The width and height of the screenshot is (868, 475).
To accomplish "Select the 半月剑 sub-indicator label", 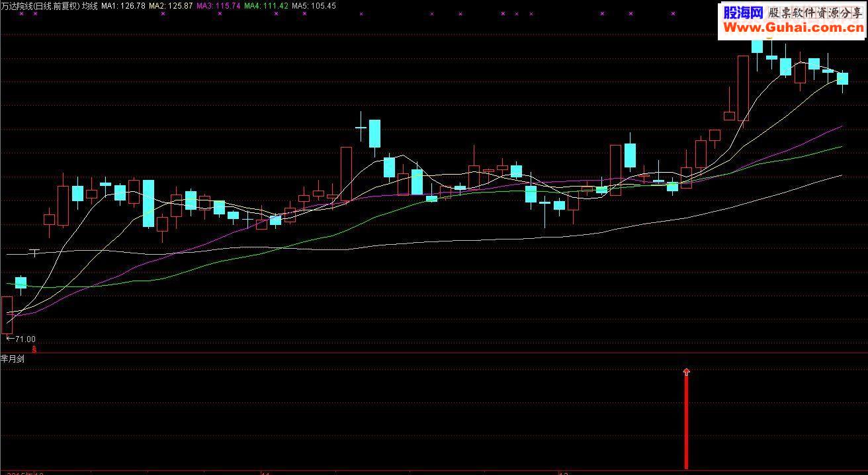I will [x=13, y=359].
